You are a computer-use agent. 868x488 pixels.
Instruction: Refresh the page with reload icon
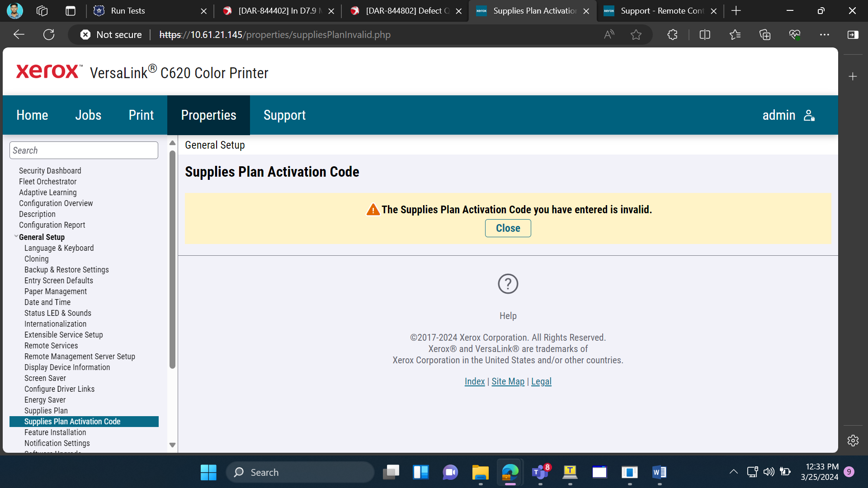(x=49, y=34)
